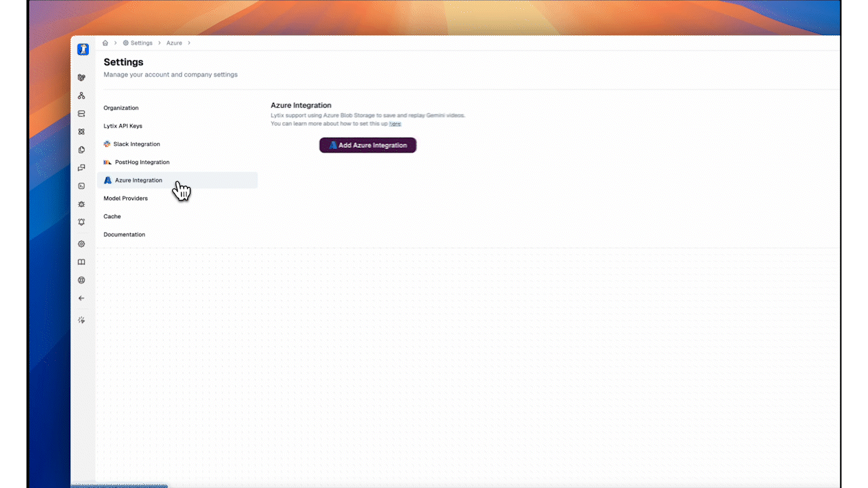Click the Lytix logo at sidebar top
868x488 pixels.
[83, 49]
